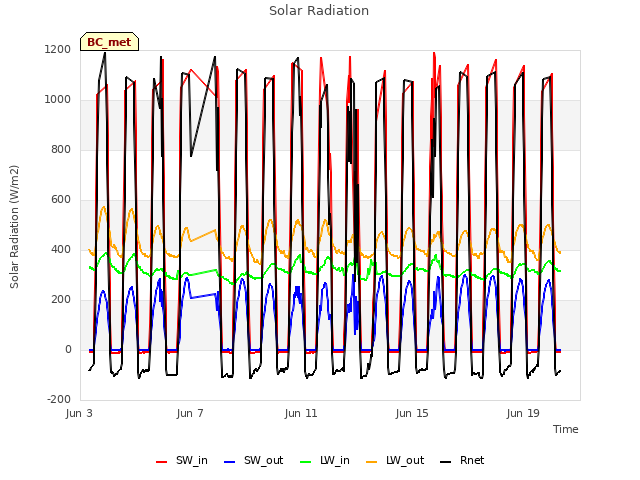This screenshot has height=480, width=640.
Task: Click the LW_in legend label
Action: (335, 460)
